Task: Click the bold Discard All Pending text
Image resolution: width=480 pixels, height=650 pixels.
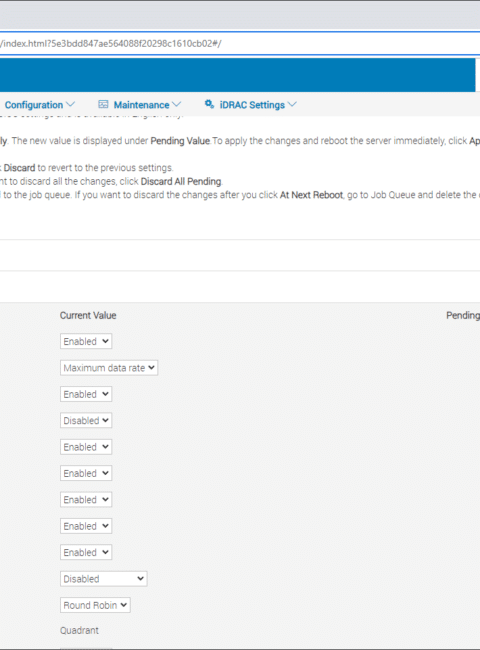Action: click(x=181, y=182)
